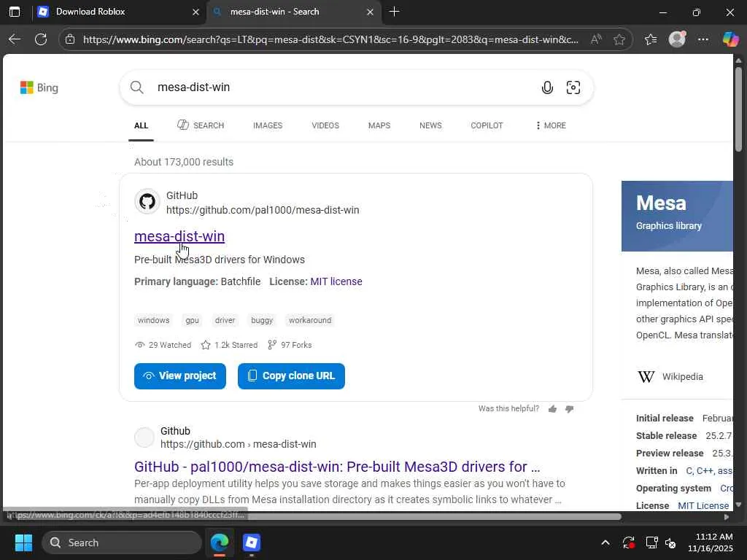Click the 97 Forks stat
This screenshot has width=747, height=560.
point(290,345)
